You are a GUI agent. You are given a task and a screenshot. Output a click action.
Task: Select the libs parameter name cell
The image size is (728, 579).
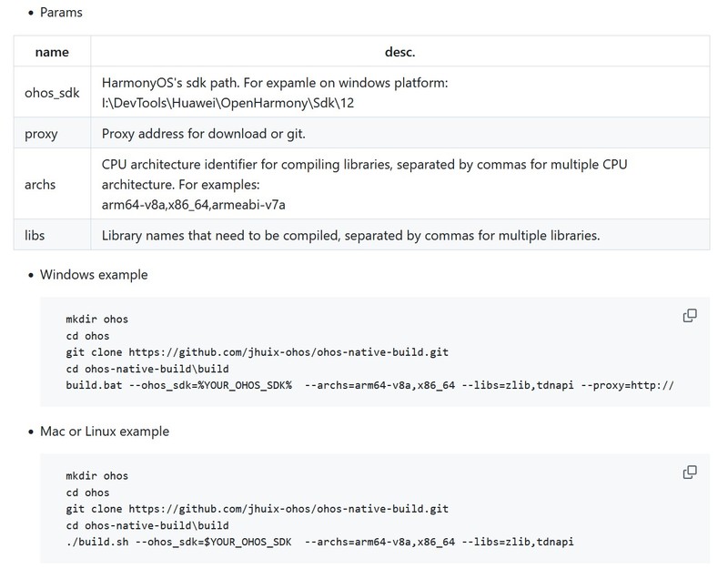[x=52, y=235]
